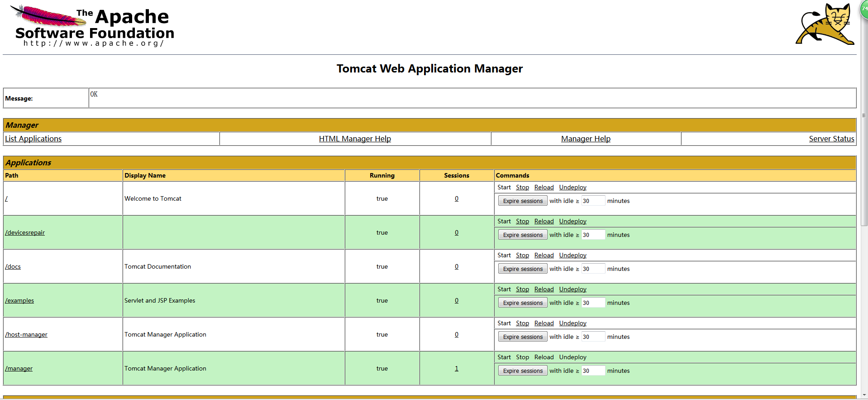View sessions count for /docs
868x400 pixels.
coord(457,266)
